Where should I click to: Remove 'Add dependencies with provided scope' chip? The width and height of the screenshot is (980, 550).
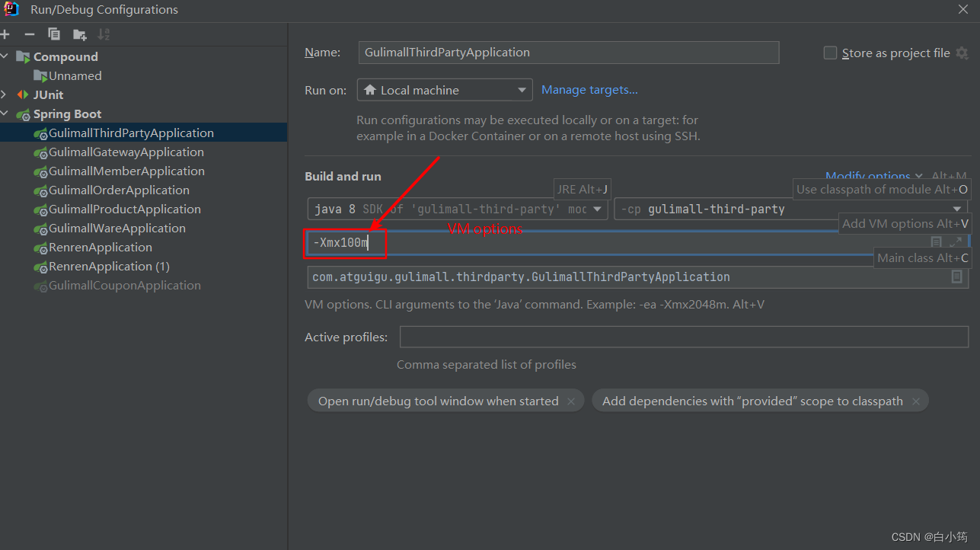[x=916, y=401]
